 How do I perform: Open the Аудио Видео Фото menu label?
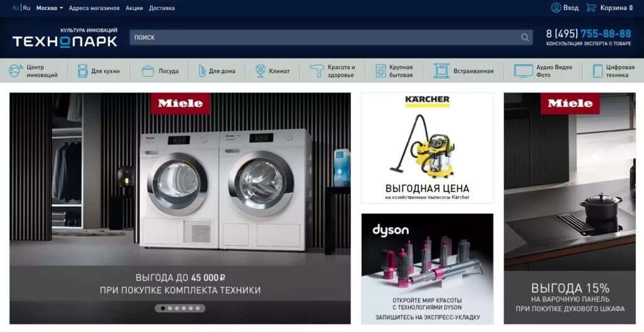coord(554,71)
